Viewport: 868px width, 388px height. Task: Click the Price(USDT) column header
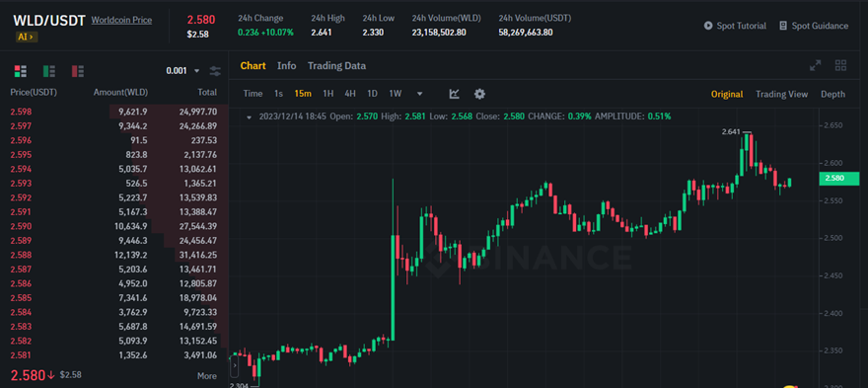pos(34,93)
